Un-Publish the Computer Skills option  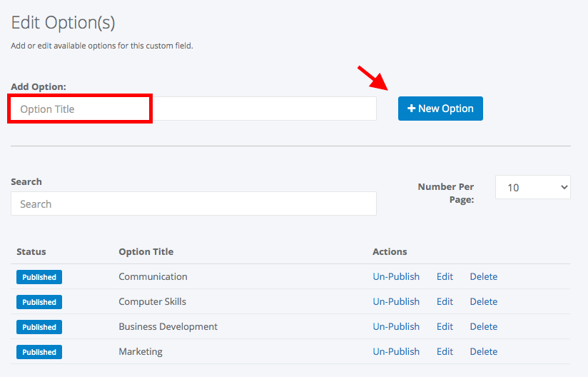coord(396,301)
